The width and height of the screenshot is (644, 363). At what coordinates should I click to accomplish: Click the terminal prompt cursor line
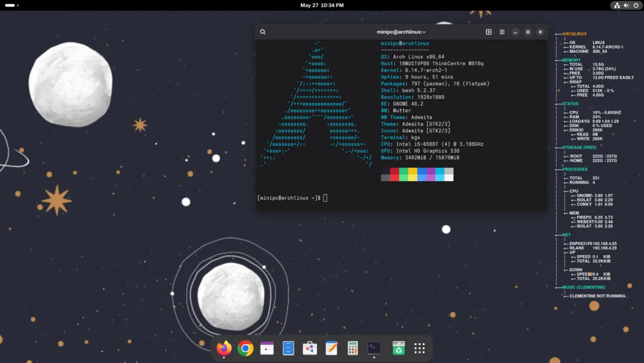[x=292, y=198]
